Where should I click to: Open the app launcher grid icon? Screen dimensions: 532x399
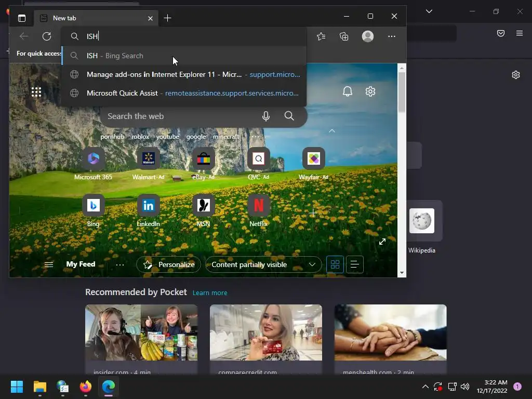click(x=36, y=92)
